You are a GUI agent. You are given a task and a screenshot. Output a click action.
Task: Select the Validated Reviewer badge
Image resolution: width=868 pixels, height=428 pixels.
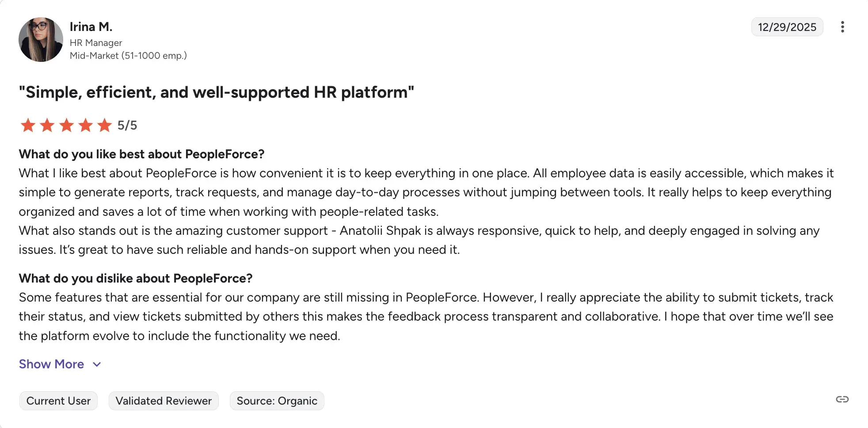click(x=164, y=401)
